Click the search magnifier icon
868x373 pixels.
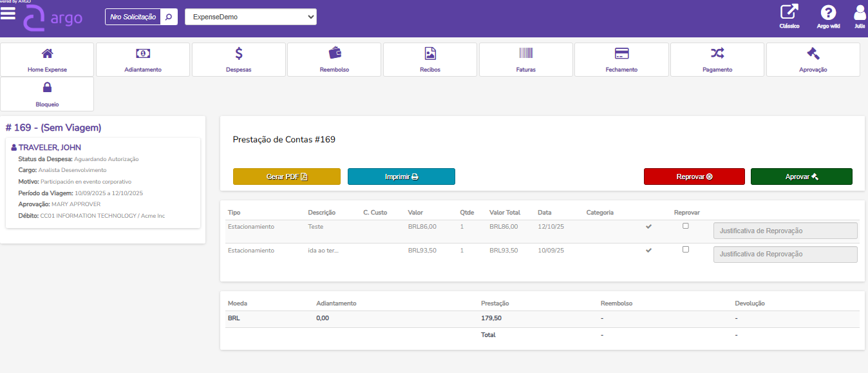pos(169,17)
